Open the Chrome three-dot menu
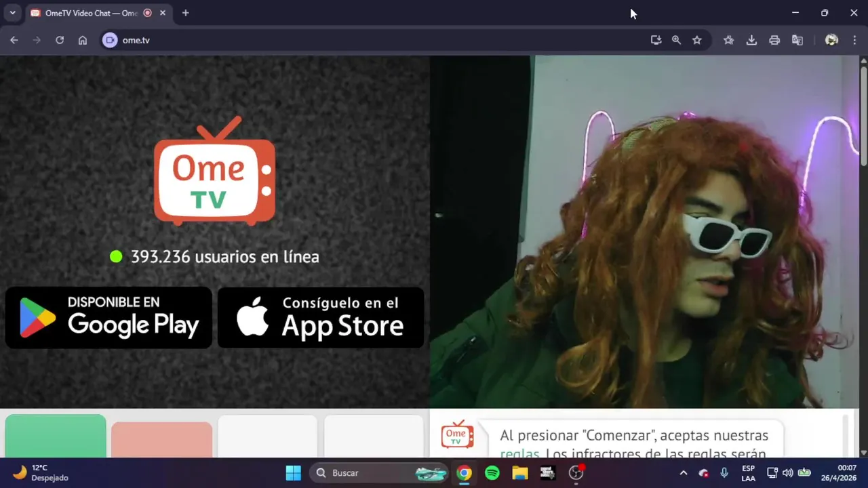The width and height of the screenshot is (868, 488). click(855, 40)
